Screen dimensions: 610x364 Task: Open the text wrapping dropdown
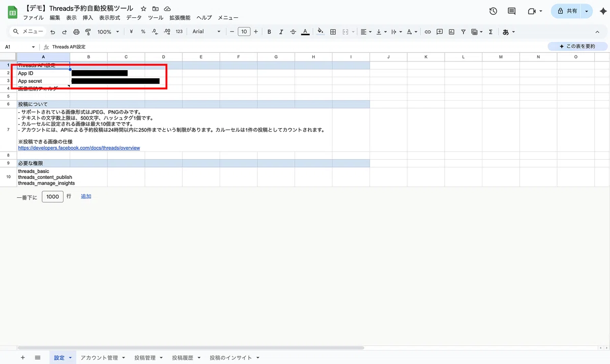396,32
